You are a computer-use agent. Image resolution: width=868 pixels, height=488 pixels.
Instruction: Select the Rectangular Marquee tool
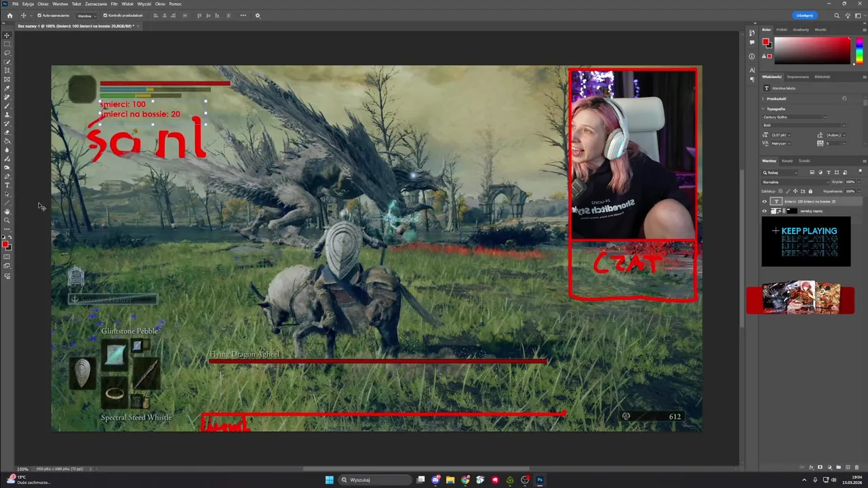click(x=7, y=44)
